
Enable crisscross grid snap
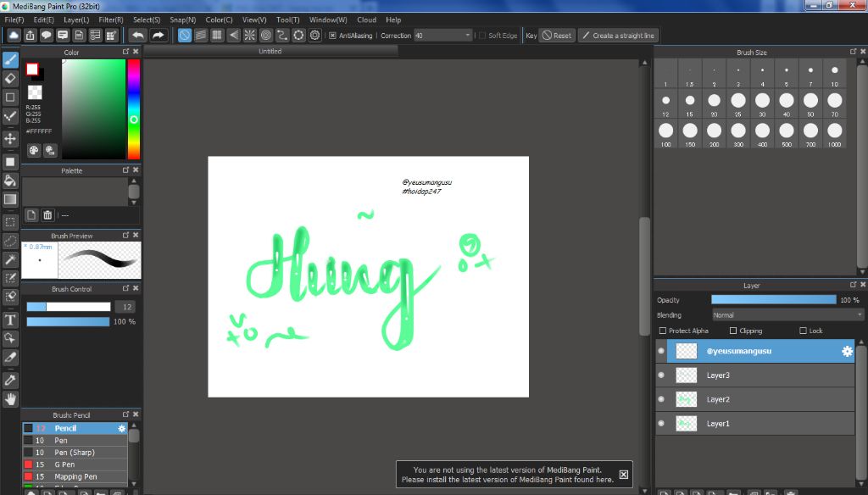point(217,36)
